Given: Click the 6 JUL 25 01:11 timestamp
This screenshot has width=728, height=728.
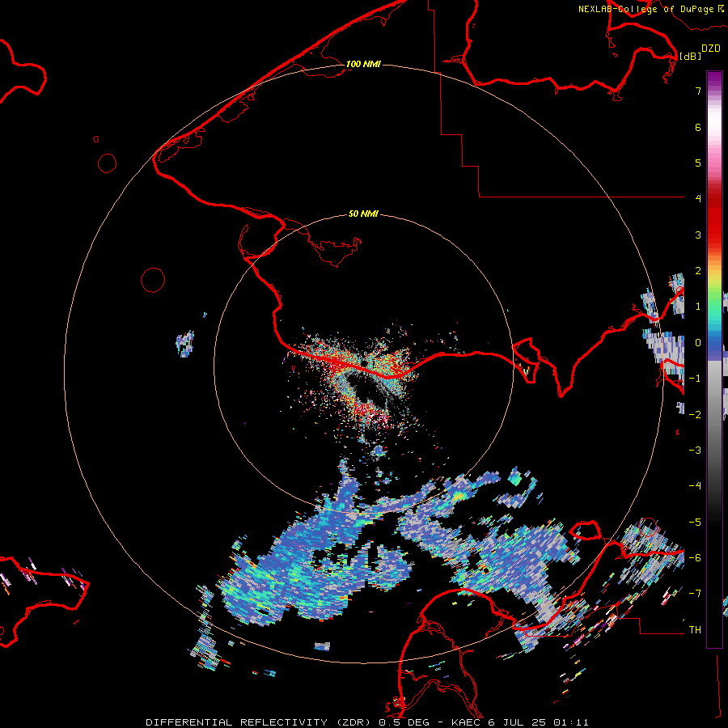Looking at the screenshot, I should [538, 722].
